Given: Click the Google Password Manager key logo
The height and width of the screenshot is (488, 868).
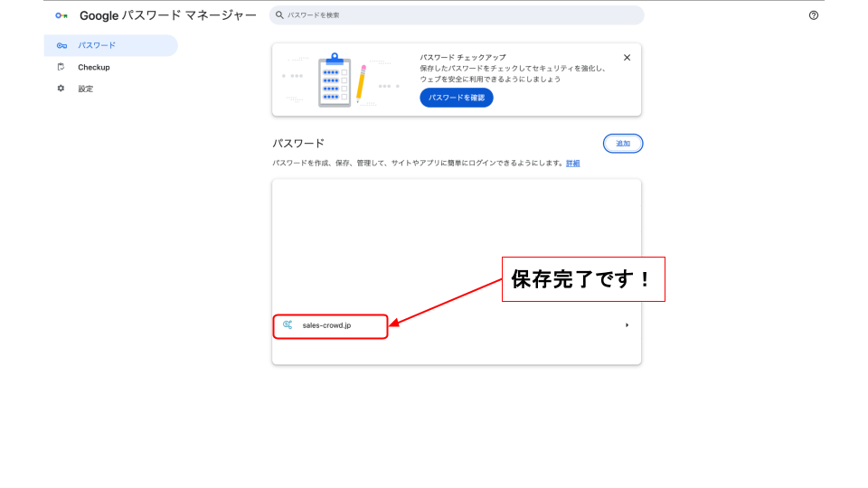Looking at the screenshot, I should [61, 16].
